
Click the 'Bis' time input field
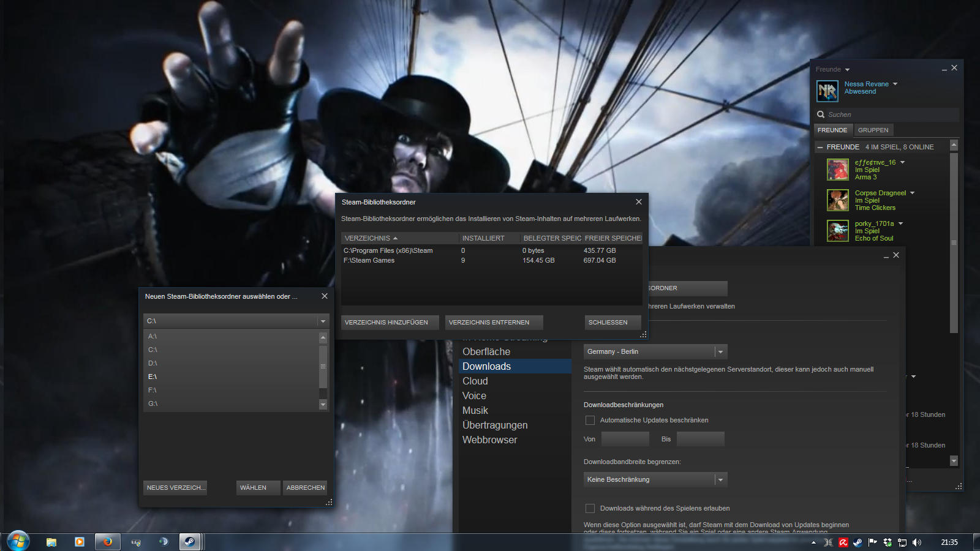[x=701, y=439]
